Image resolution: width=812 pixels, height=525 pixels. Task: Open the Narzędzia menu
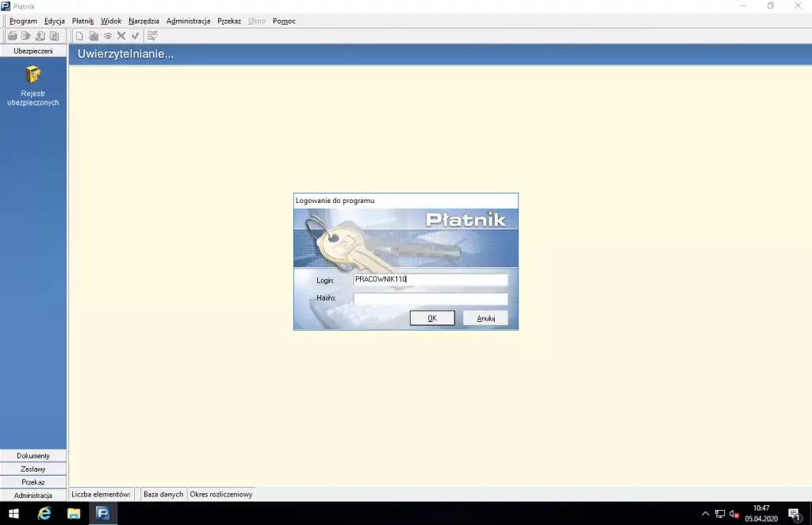click(x=144, y=21)
